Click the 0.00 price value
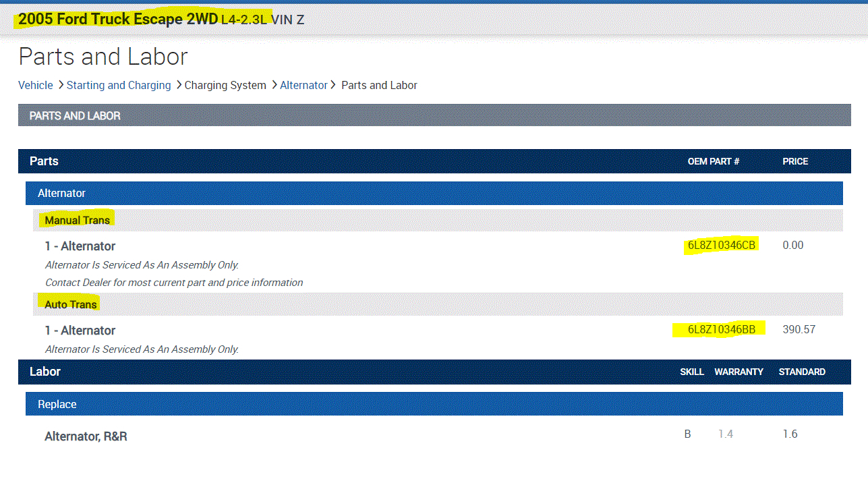The height and width of the screenshot is (483, 868). click(x=793, y=245)
